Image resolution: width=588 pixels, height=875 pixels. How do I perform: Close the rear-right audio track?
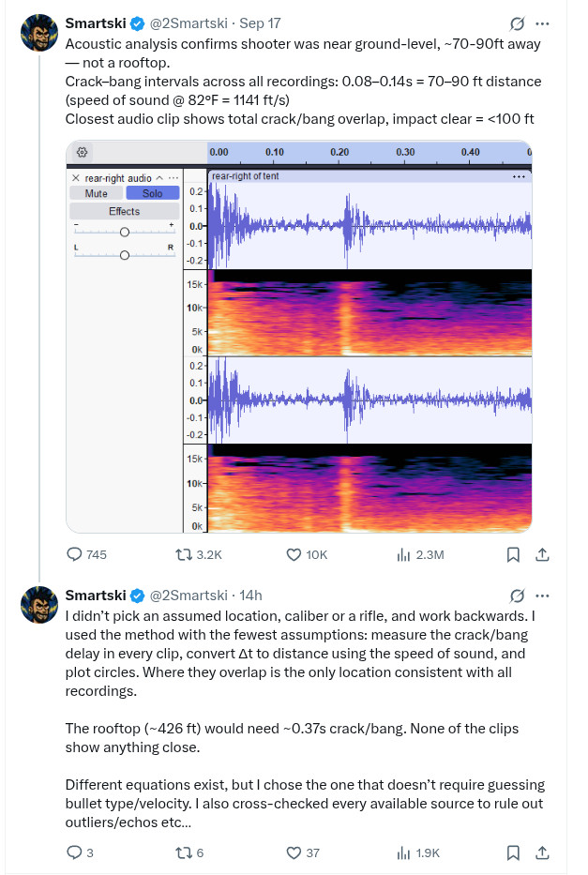tap(75, 177)
